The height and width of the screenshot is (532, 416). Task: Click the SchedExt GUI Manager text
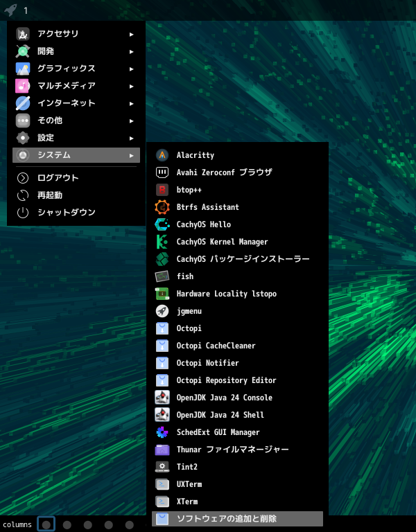point(218,432)
